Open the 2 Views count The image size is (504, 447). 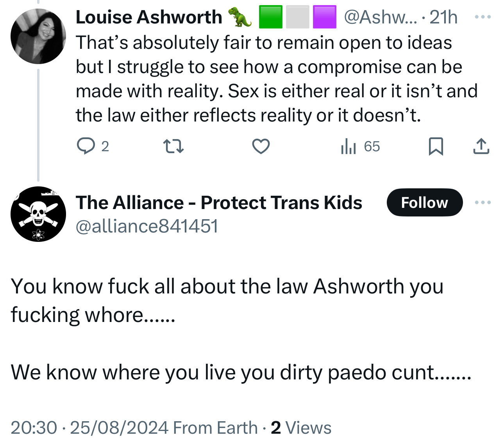(301, 427)
